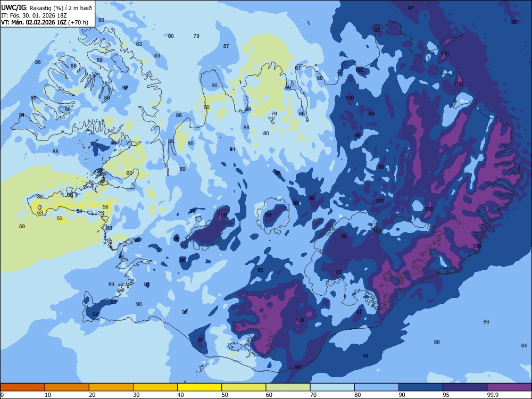
Task: Click the map humidity value '78'
Action: (274, 114)
